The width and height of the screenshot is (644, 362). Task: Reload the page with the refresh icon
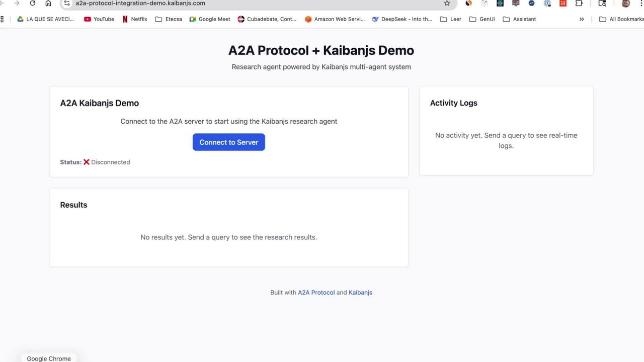(33, 3)
